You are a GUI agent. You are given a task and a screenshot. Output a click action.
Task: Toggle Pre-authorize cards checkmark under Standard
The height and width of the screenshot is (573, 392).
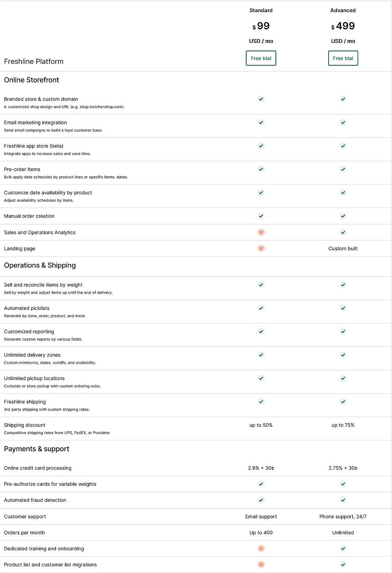tap(260, 484)
